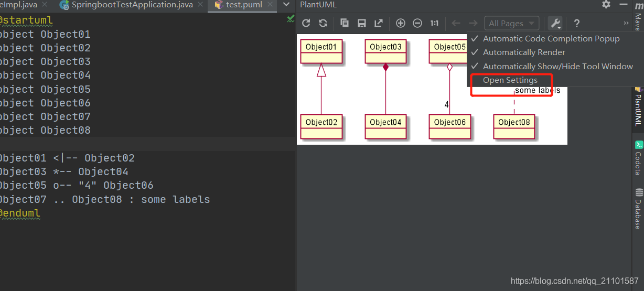Click the Object01 box in the diagram
Viewport: 644px width, 291px height.
pyautogui.click(x=321, y=51)
